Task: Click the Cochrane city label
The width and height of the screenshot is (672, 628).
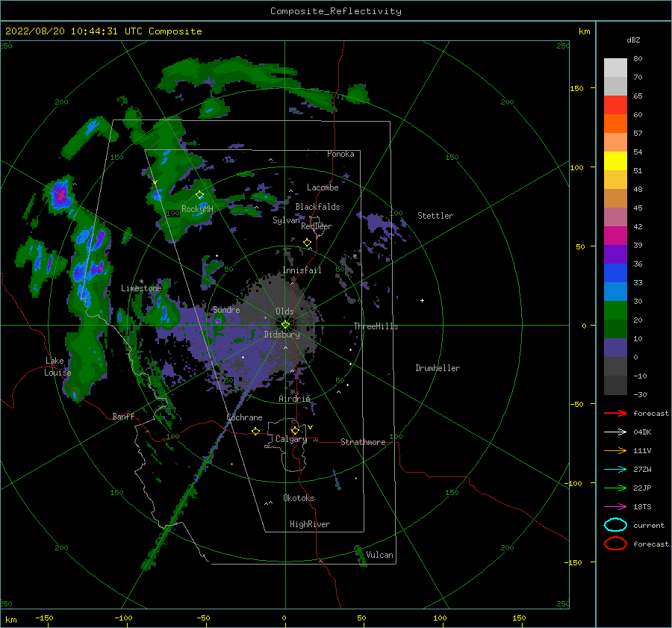Action: tap(244, 417)
